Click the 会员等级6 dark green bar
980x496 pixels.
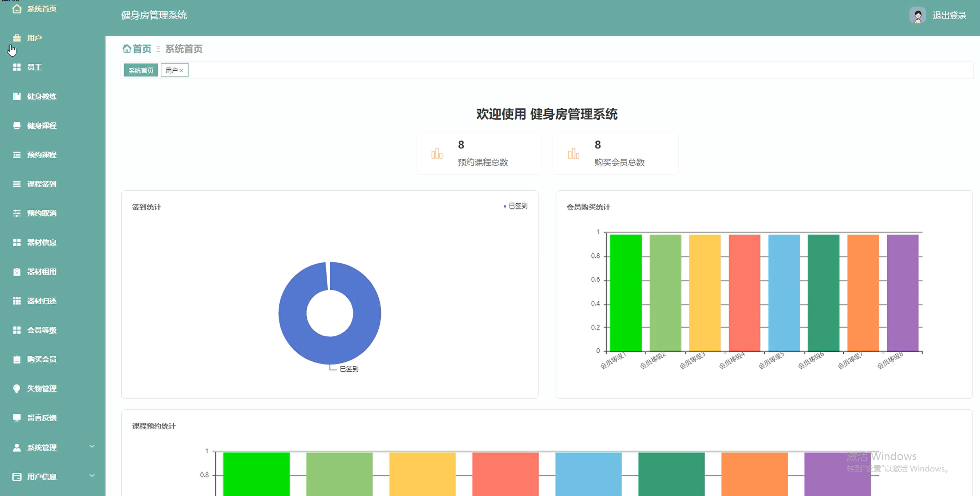point(824,293)
